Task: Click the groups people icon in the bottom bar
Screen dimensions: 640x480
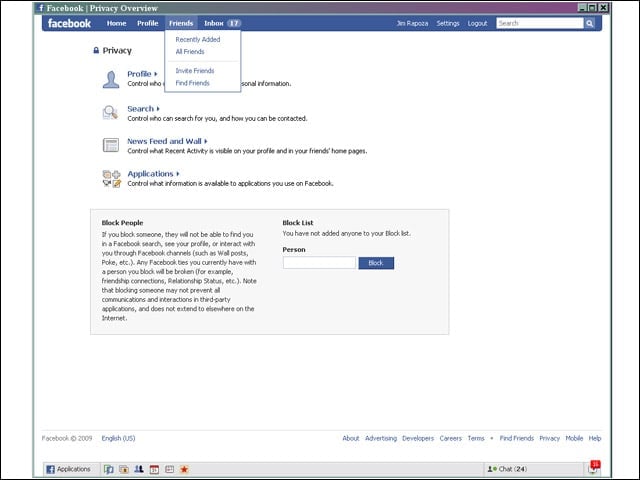Action: point(139,469)
